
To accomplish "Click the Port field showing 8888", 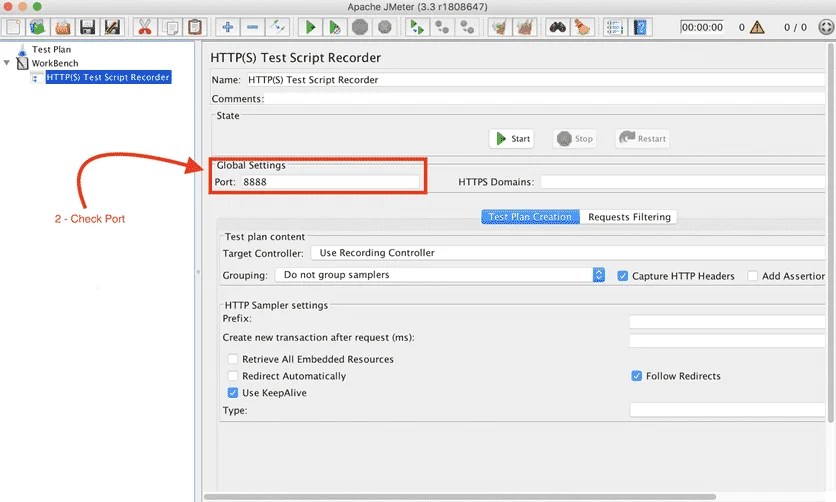I will pyautogui.click(x=329, y=182).
